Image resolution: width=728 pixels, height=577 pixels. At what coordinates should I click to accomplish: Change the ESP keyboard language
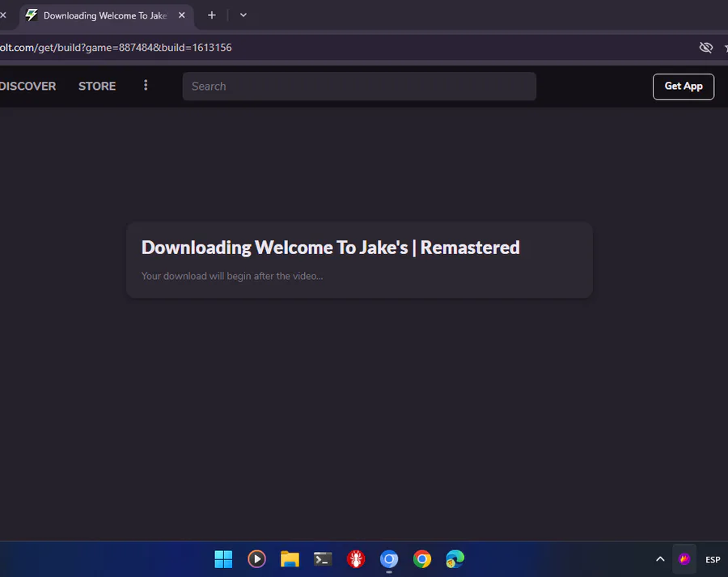click(713, 560)
